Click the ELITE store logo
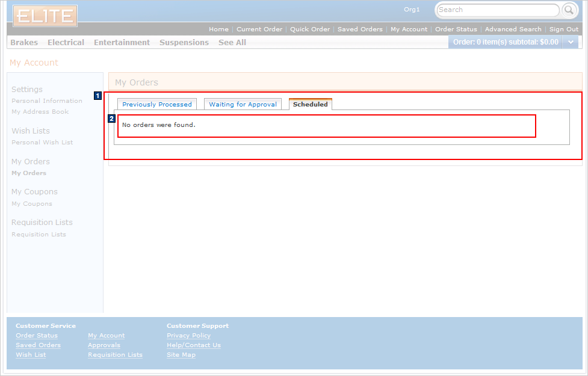 (45, 16)
